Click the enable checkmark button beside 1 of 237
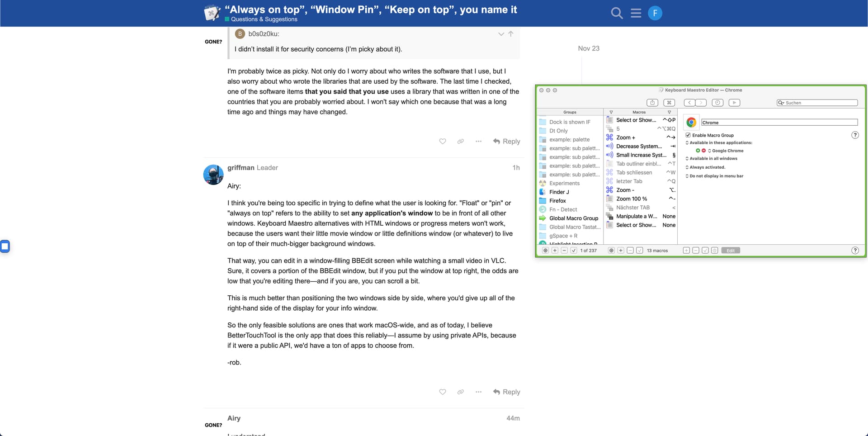The height and width of the screenshot is (436, 868). pos(573,250)
